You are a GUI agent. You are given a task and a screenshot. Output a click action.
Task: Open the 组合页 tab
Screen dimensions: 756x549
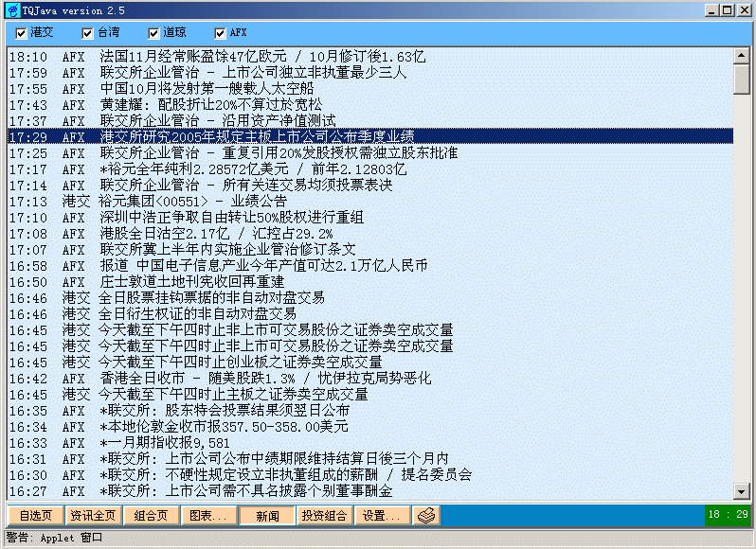tap(151, 515)
